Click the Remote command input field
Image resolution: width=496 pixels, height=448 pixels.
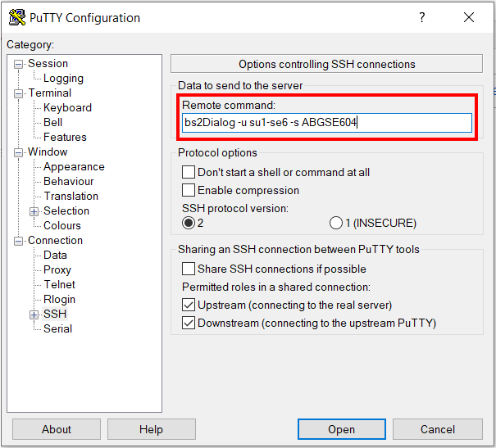pyautogui.click(x=327, y=123)
